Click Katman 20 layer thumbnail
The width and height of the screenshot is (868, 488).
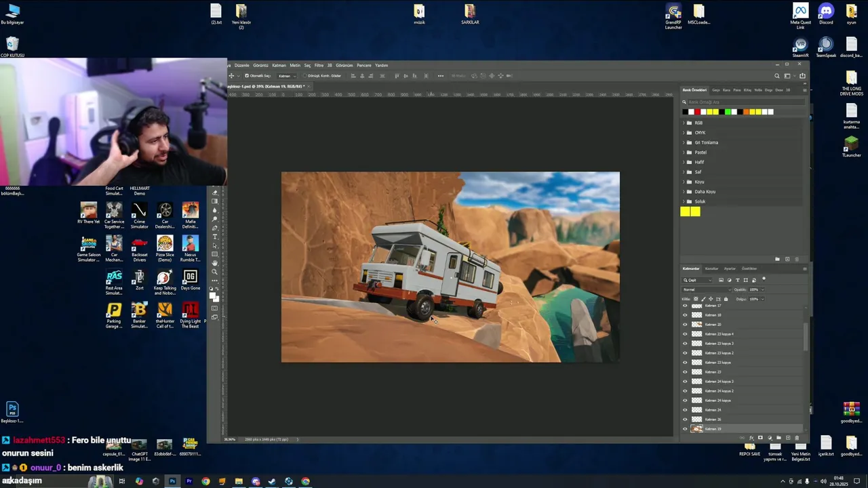[x=696, y=325]
